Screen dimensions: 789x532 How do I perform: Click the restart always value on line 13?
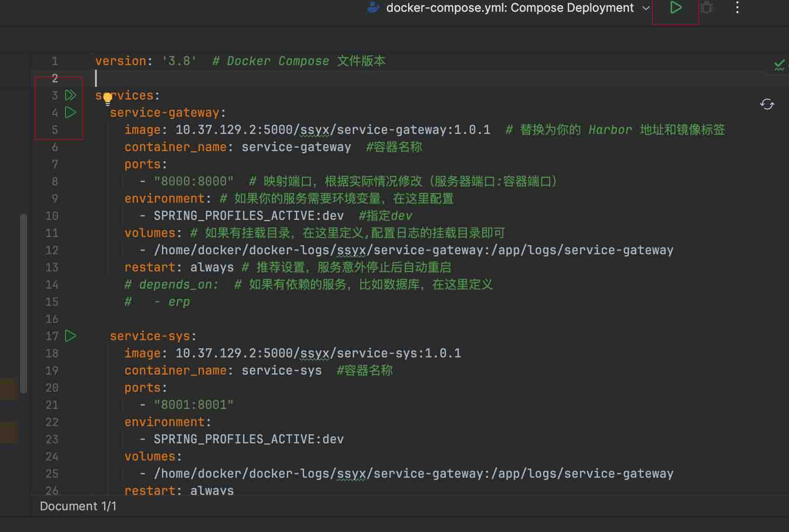coord(212,267)
